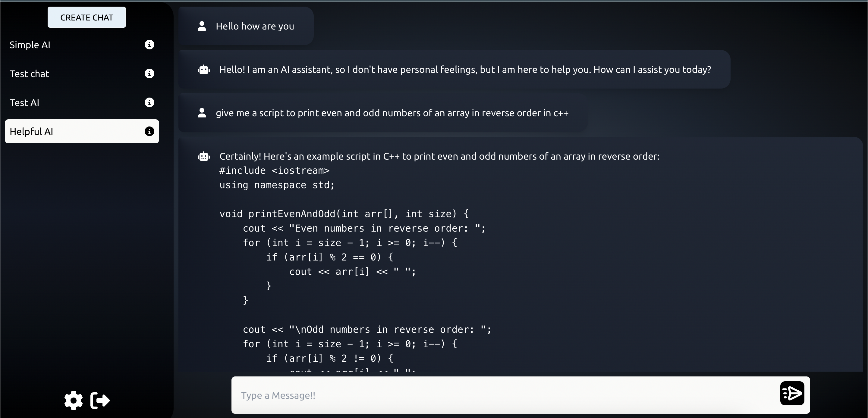Select the Simple AI chat
The image size is (868, 418).
coord(30,45)
